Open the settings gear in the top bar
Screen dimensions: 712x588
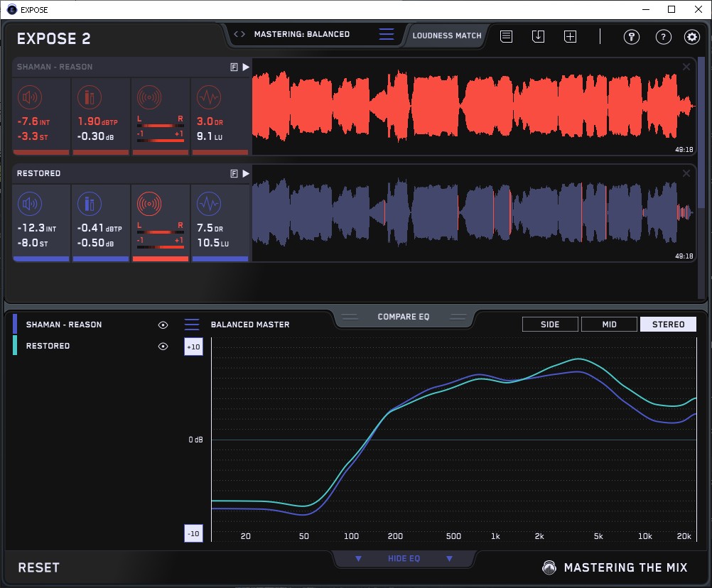[x=691, y=37]
